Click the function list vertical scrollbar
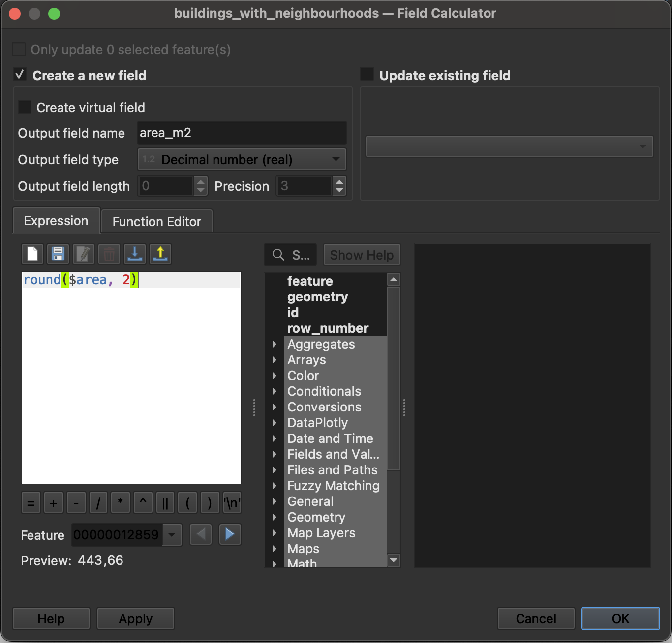Screen dimensions: 672x643 coord(394,379)
